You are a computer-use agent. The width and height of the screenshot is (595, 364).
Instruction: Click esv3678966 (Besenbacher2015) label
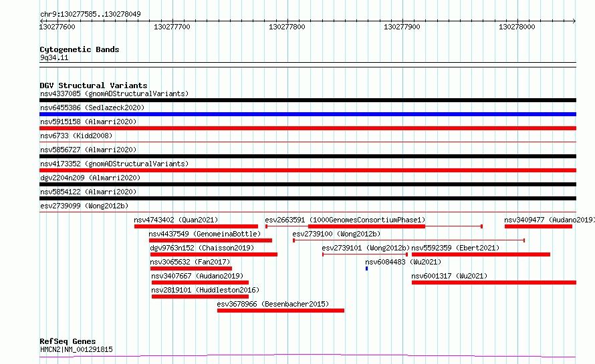point(273,304)
